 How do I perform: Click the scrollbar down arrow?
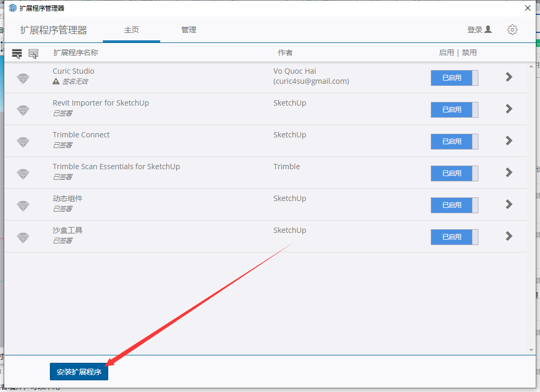531,350
